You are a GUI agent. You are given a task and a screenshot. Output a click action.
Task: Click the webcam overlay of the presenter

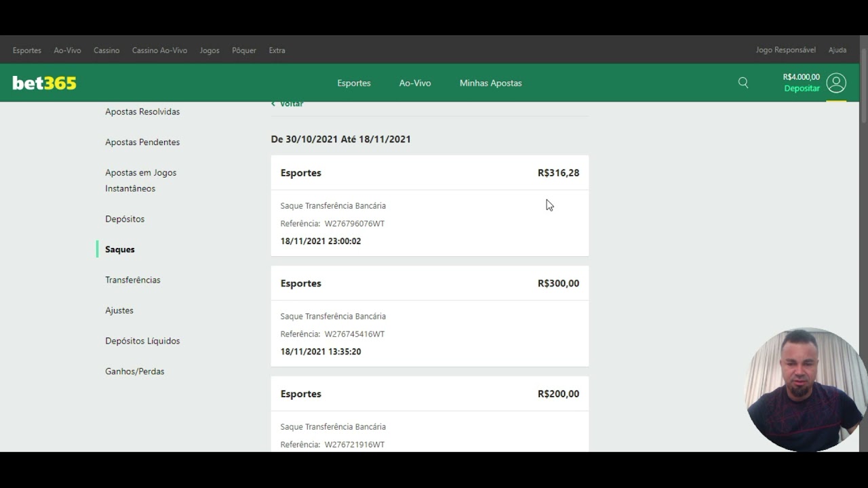click(806, 390)
